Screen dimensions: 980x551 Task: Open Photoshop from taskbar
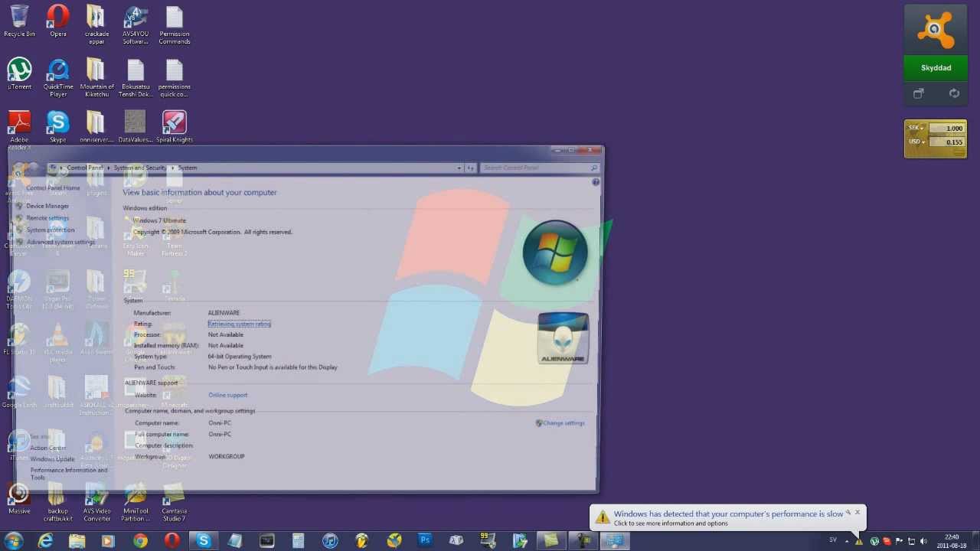[424, 541]
